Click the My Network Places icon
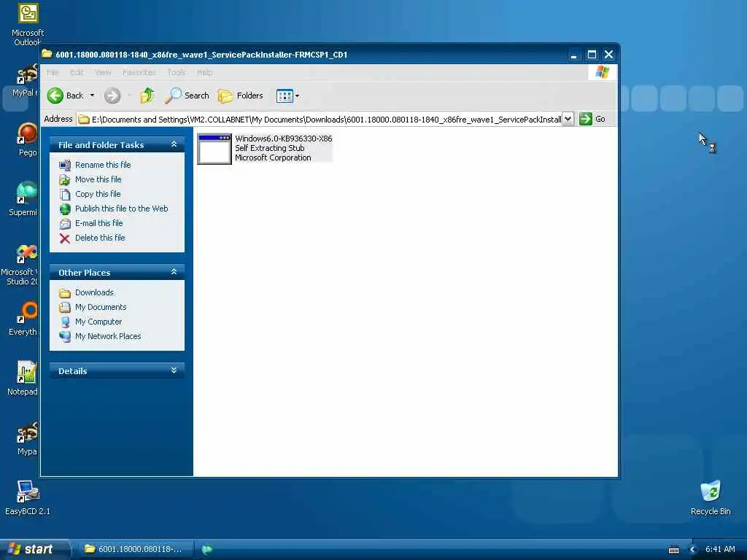The height and width of the screenshot is (560, 747). coord(65,337)
